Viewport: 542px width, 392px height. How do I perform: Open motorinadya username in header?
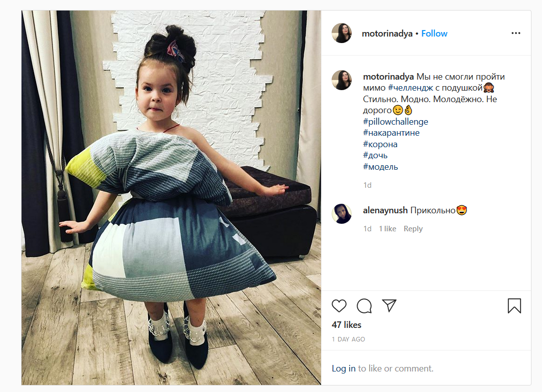pos(387,34)
